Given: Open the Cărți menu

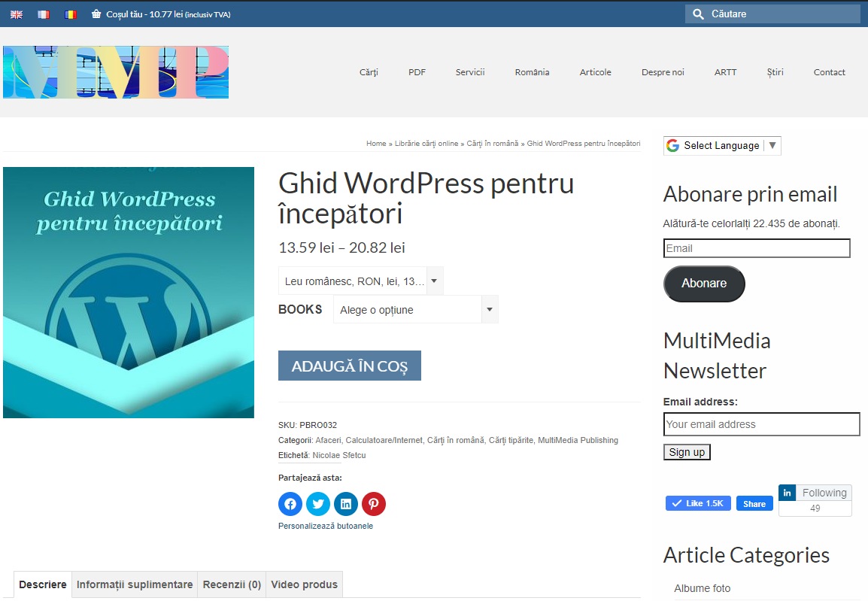Looking at the screenshot, I should click(x=369, y=72).
